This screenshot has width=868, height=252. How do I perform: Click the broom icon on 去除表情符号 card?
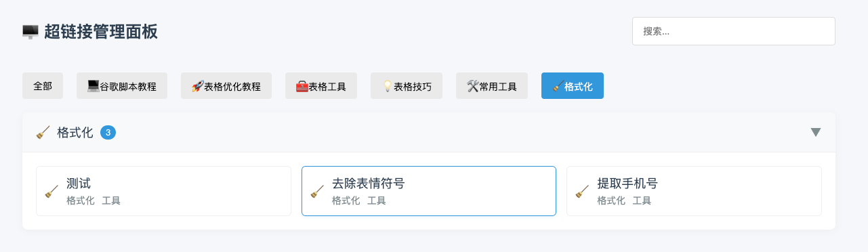[317, 191]
